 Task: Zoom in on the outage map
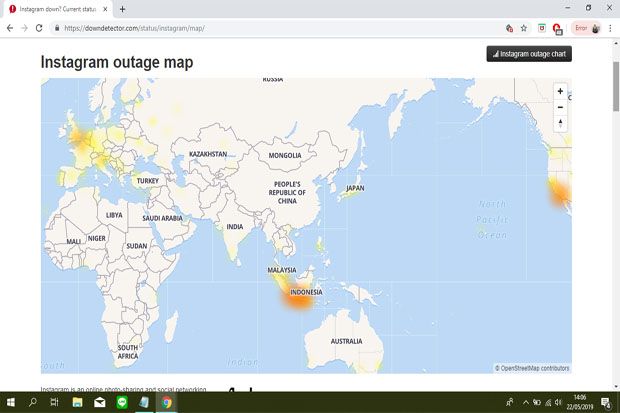[x=560, y=91]
